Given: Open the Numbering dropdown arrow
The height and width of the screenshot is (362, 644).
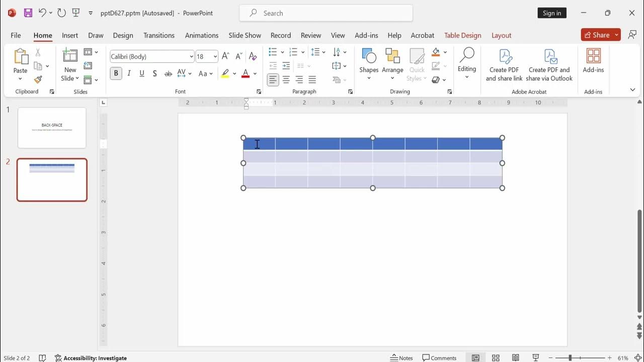Looking at the screenshot, I should click(x=303, y=52).
